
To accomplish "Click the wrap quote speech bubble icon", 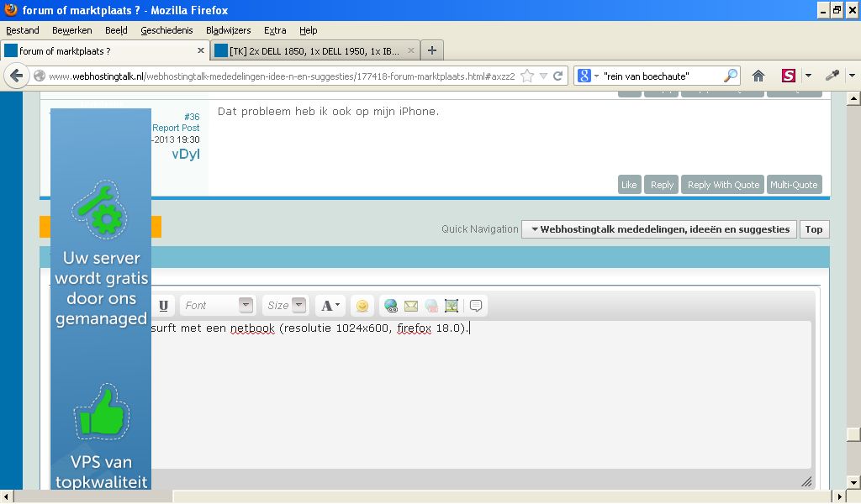I will click(476, 306).
